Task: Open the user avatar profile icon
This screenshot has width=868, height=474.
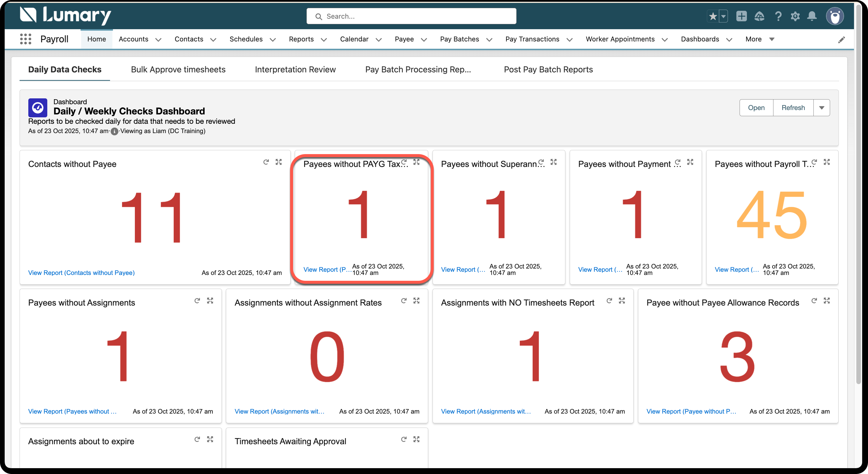Action: [835, 16]
